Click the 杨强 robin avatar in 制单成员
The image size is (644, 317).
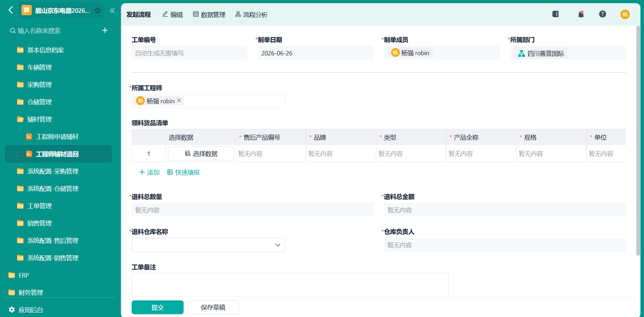[x=395, y=53]
